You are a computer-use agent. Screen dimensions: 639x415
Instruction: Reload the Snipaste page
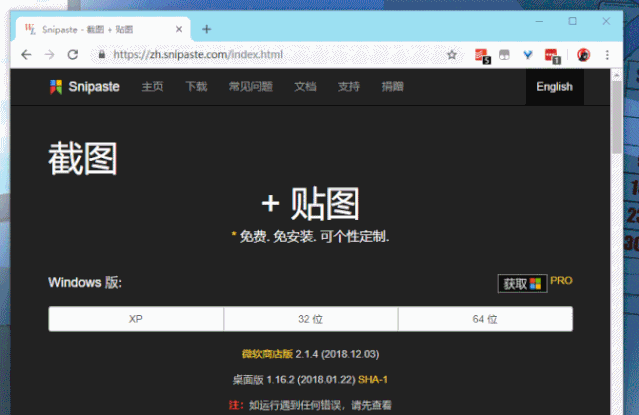pos(73,55)
